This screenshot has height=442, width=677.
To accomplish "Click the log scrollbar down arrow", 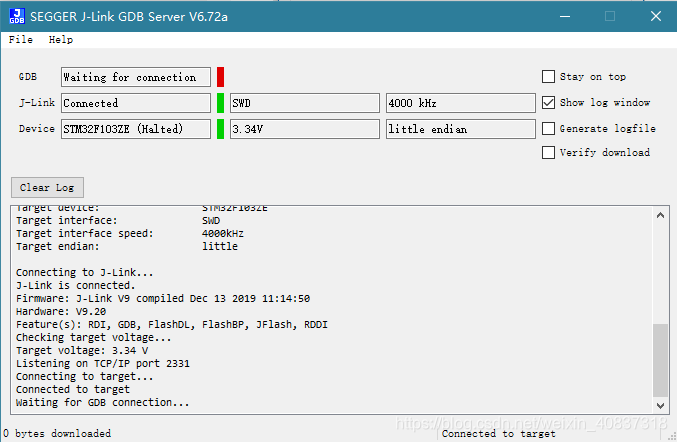I will pyautogui.click(x=660, y=405).
